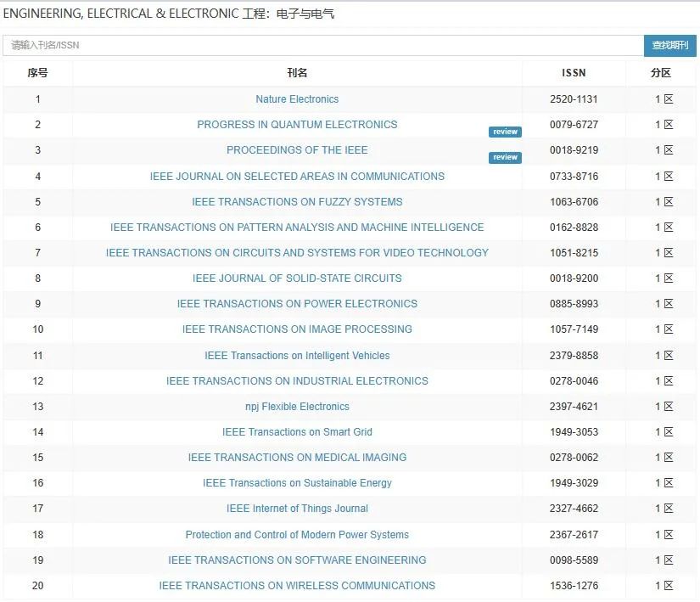Open PROCEEDINGS OF THE IEEE link

pos(297,150)
